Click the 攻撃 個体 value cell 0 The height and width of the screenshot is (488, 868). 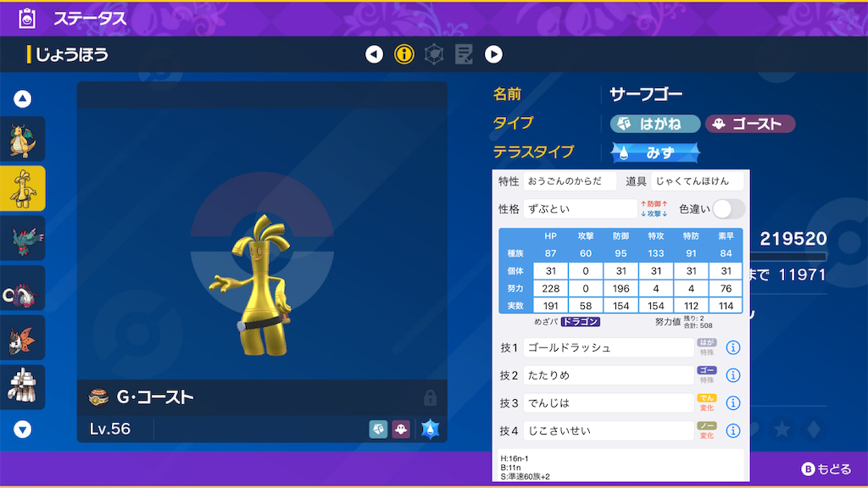pos(585,270)
